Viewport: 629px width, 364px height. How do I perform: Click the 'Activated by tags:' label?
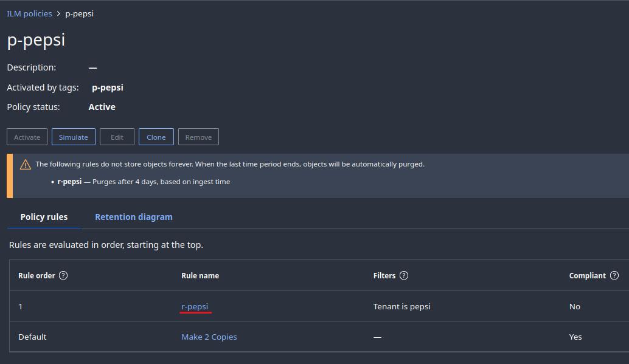(43, 88)
